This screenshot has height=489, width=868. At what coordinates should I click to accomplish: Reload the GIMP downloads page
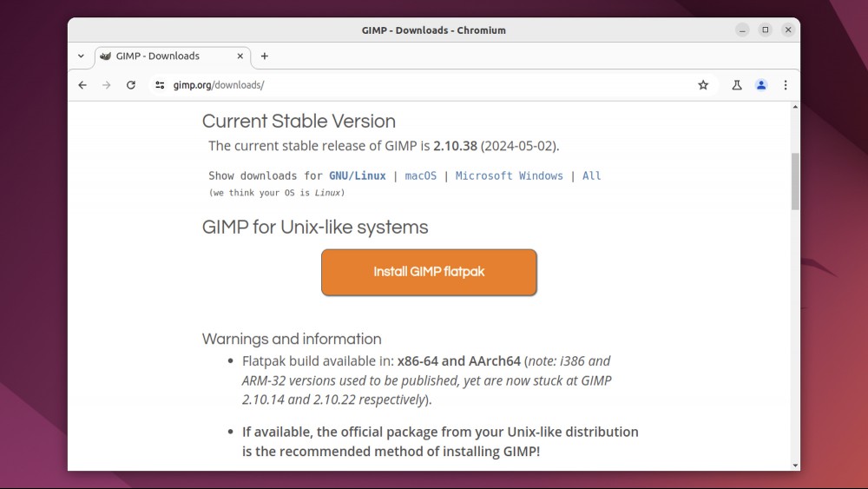pyautogui.click(x=131, y=85)
